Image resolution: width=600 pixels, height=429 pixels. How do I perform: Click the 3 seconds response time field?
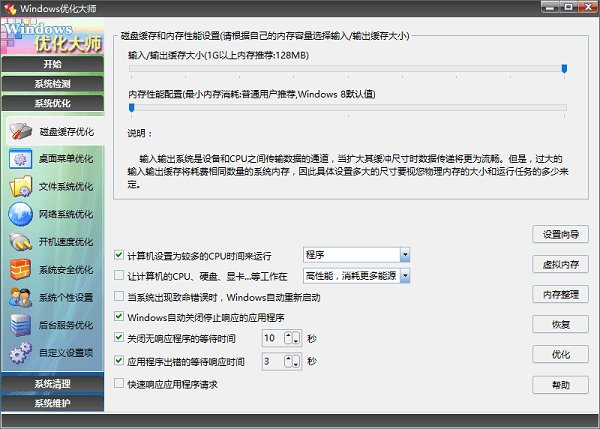tap(273, 361)
